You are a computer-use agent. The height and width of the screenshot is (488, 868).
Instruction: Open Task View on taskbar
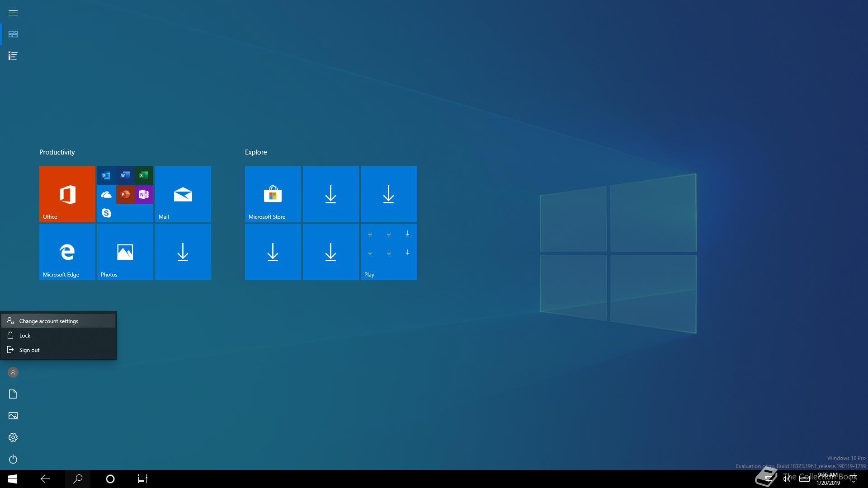[143, 479]
